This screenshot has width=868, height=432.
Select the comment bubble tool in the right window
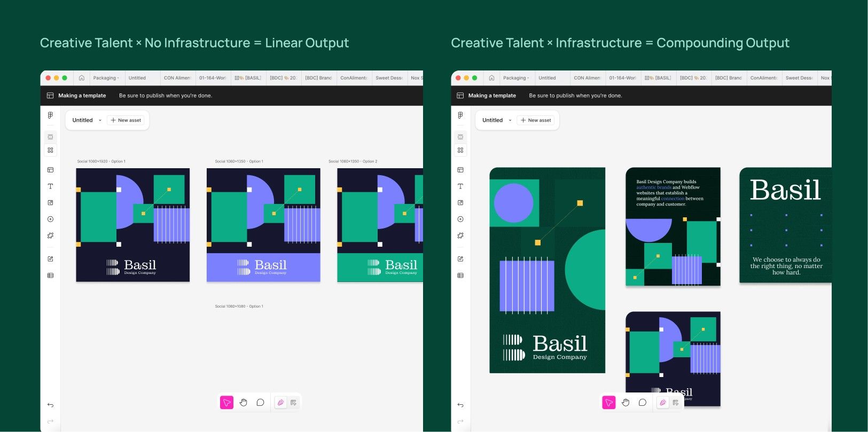point(643,403)
